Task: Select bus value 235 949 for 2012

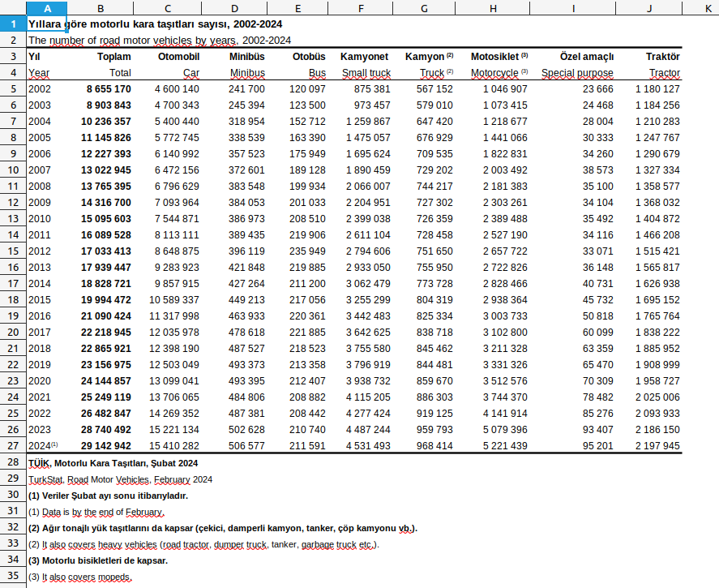Action: tap(307, 251)
